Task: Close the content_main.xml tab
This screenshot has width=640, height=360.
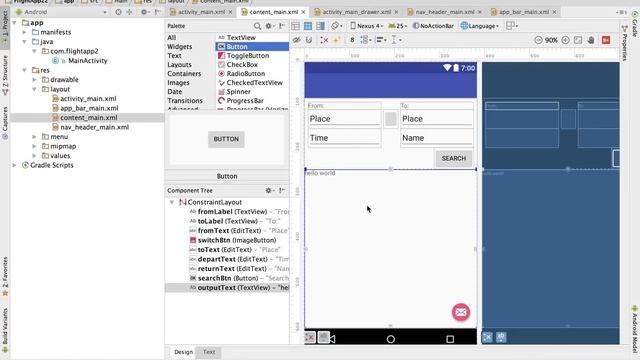Action: pos(303,12)
